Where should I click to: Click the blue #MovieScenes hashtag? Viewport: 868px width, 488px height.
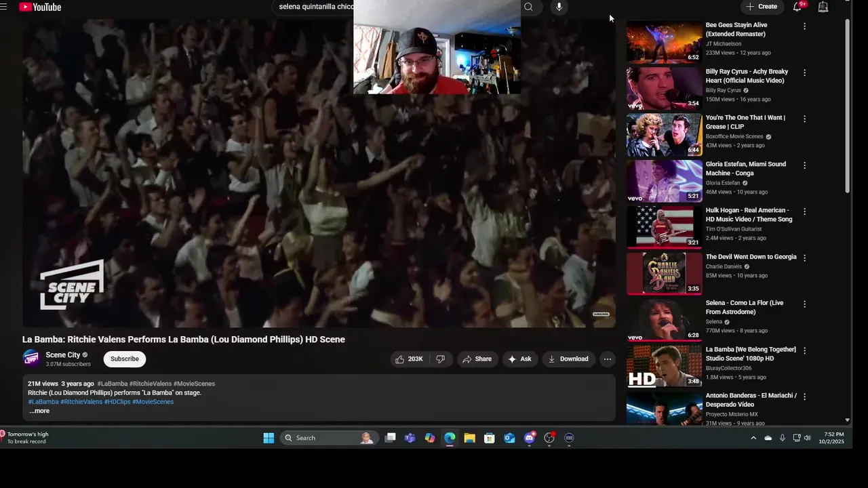tap(153, 402)
